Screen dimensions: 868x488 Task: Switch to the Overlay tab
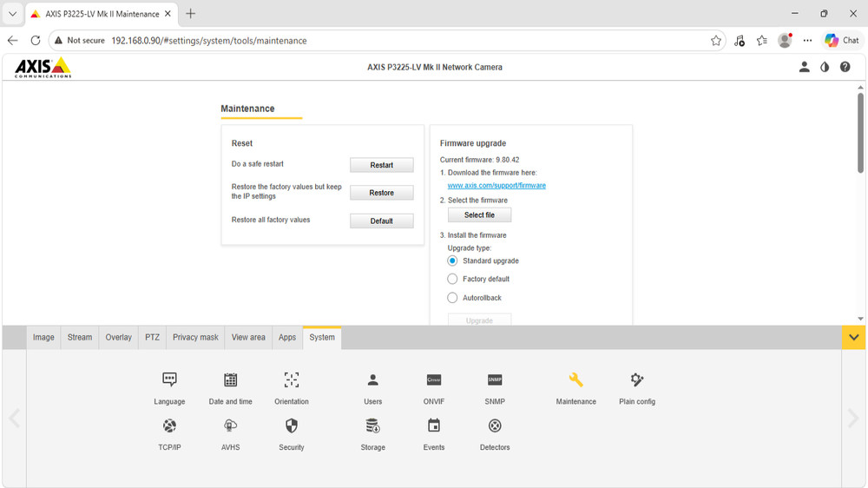[x=118, y=337]
